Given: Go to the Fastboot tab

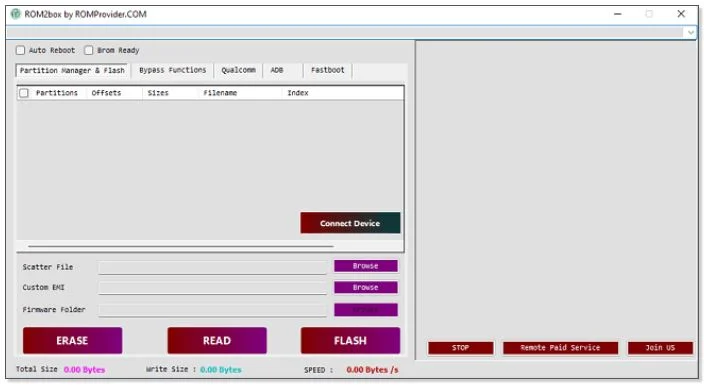Looking at the screenshot, I should 327,70.
